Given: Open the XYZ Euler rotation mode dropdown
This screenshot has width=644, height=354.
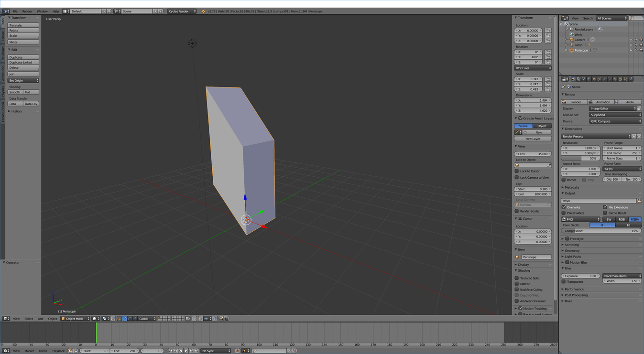Looking at the screenshot, I should [x=533, y=68].
